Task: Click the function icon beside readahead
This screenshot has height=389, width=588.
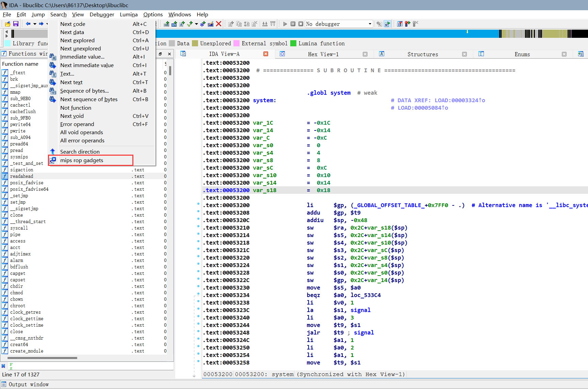Action: (x=5, y=176)
